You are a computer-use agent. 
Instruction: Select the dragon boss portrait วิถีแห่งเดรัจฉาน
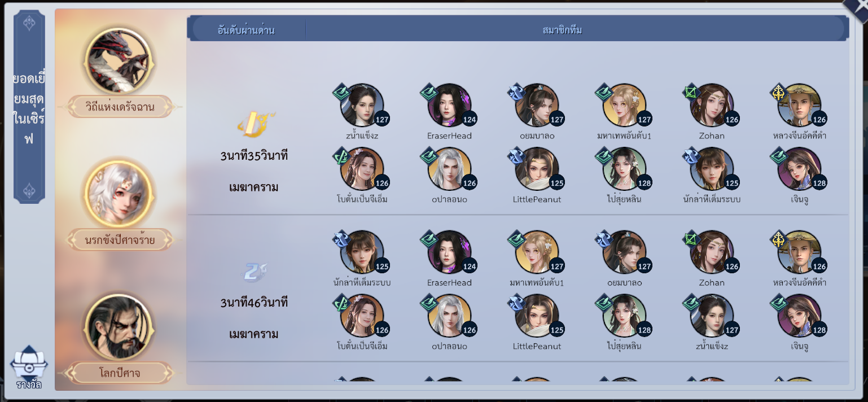[x=118, y=60]
